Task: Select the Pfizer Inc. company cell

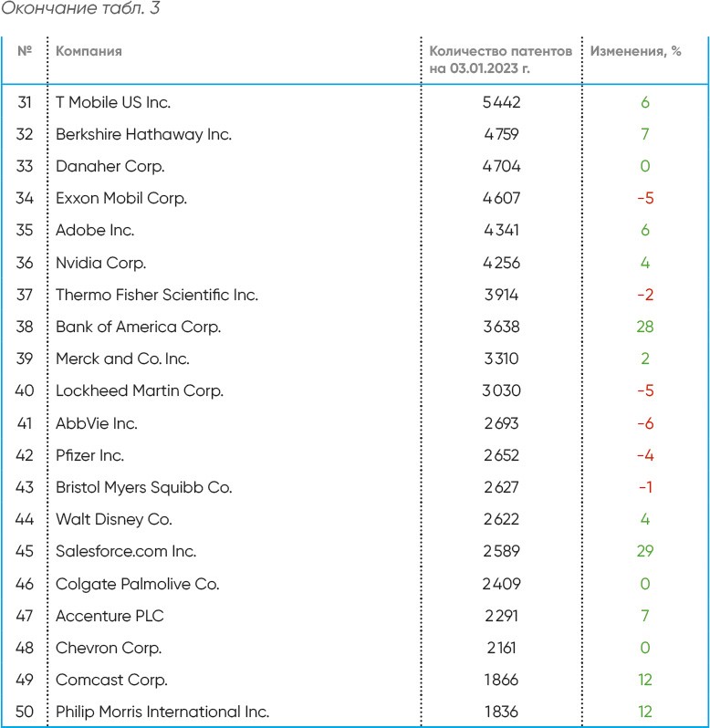Action: point(89,455)
